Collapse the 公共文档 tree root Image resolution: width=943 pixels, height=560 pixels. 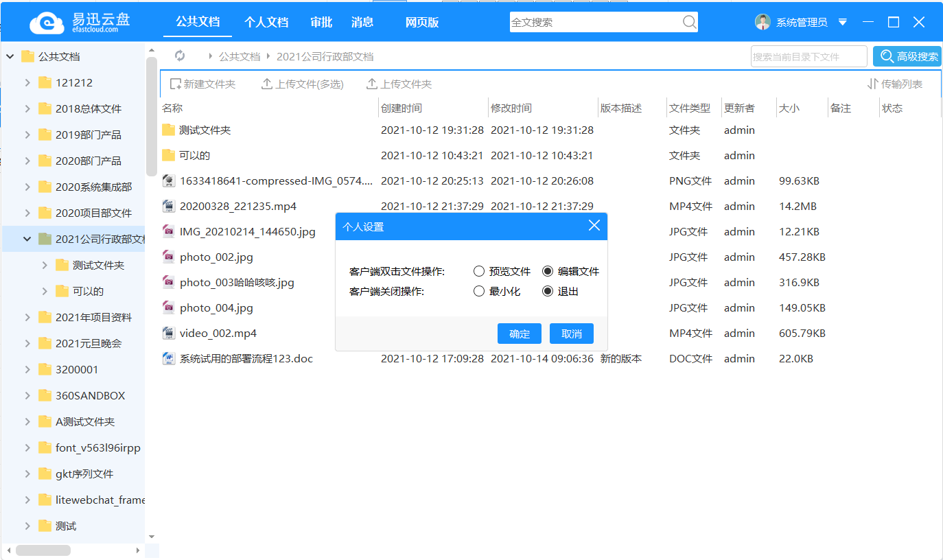click(10, 56)
